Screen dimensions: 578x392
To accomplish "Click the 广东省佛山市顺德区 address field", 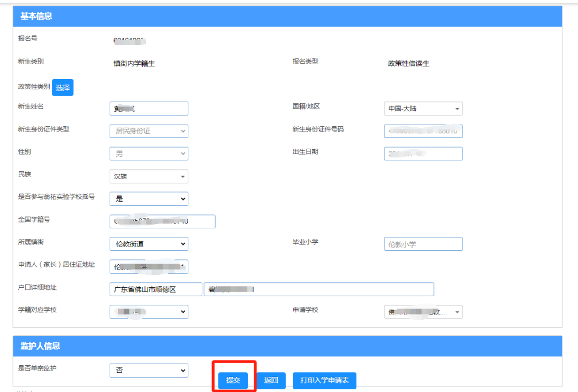I will pyautogui.click(x=156, y=289).
